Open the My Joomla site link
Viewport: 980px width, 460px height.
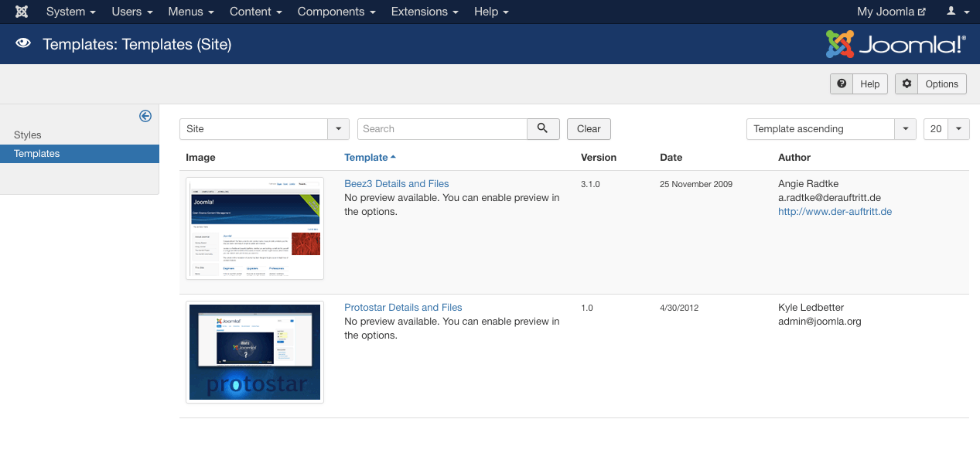coord(891,12)
